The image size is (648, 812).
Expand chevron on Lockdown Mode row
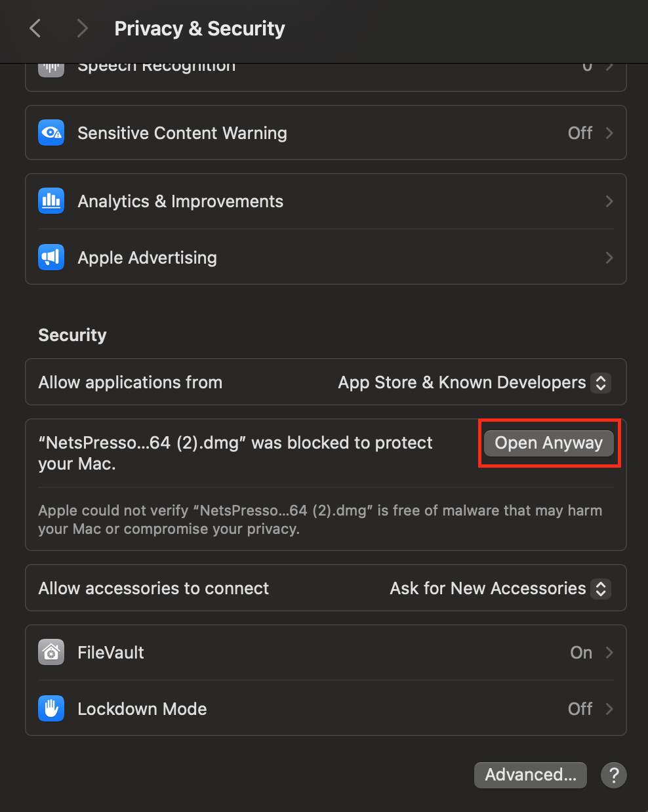609,709
